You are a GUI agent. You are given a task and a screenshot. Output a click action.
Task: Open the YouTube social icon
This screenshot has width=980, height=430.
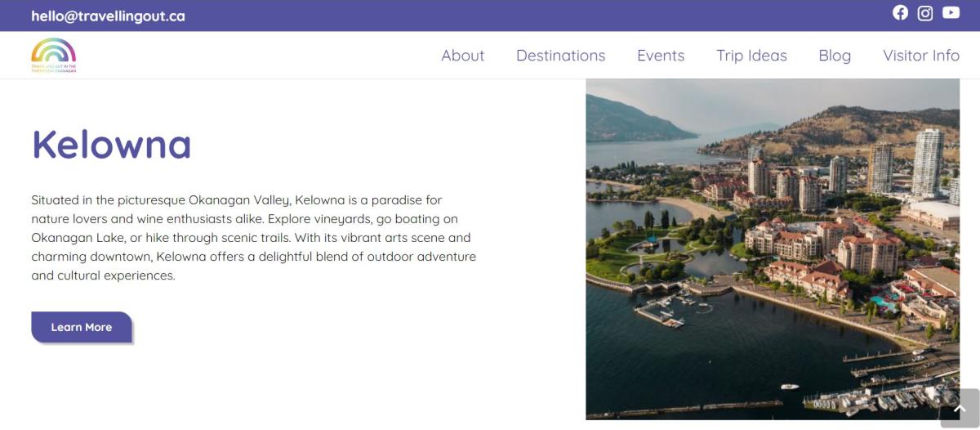click(951, 12)
